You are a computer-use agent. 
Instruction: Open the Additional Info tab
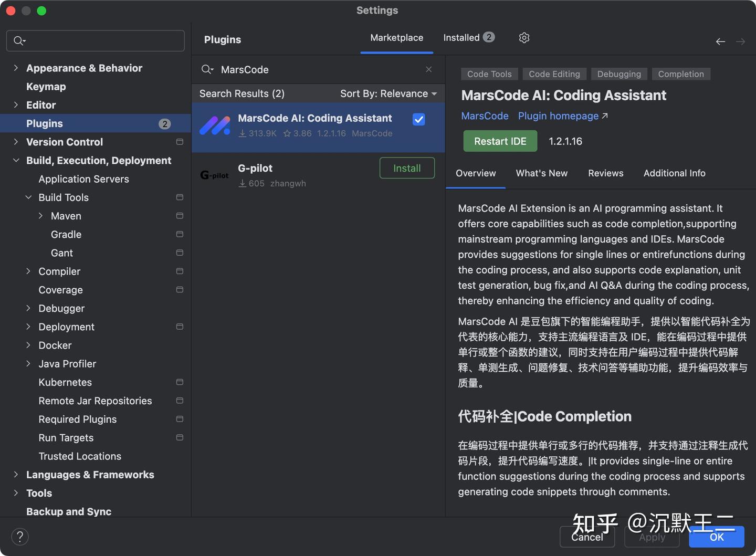pyautogui.click(x=675, y=173)
